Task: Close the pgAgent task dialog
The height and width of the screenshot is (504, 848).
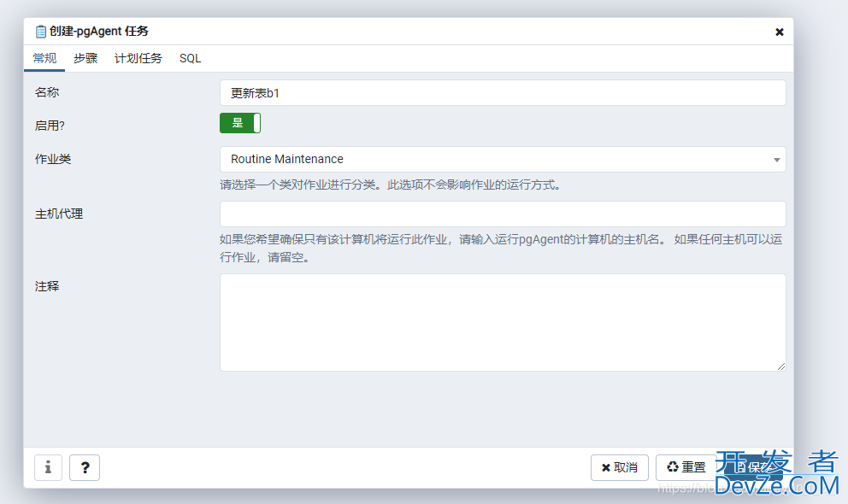Action: (780, 32)
